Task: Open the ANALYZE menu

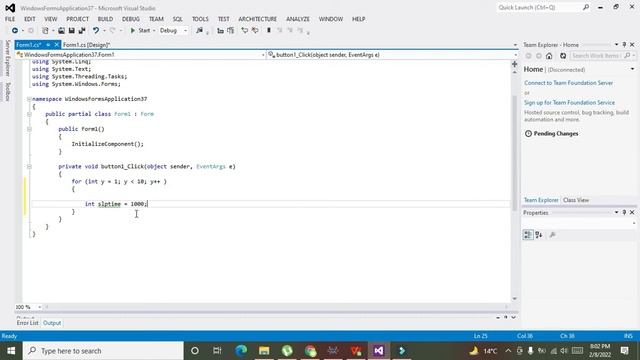Action: pyautogui.click(x=298, y=19)
